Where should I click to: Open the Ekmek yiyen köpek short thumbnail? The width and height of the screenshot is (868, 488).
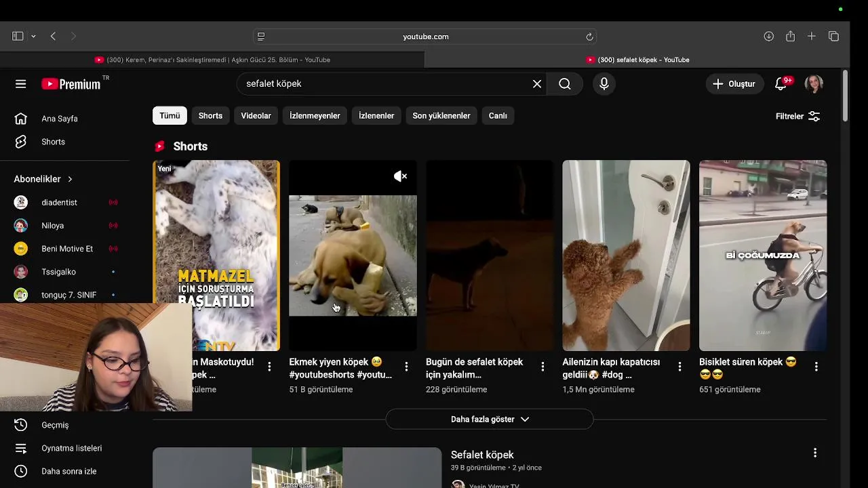pos(353,256)
